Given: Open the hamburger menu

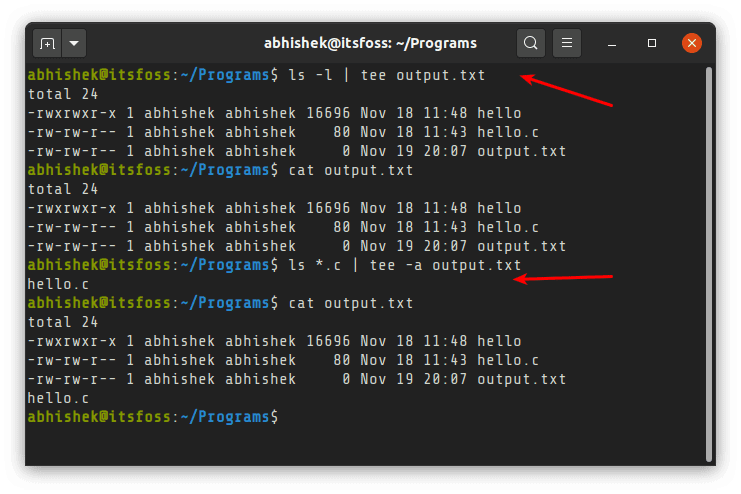Looking at the screenshot, I should 567,43.
